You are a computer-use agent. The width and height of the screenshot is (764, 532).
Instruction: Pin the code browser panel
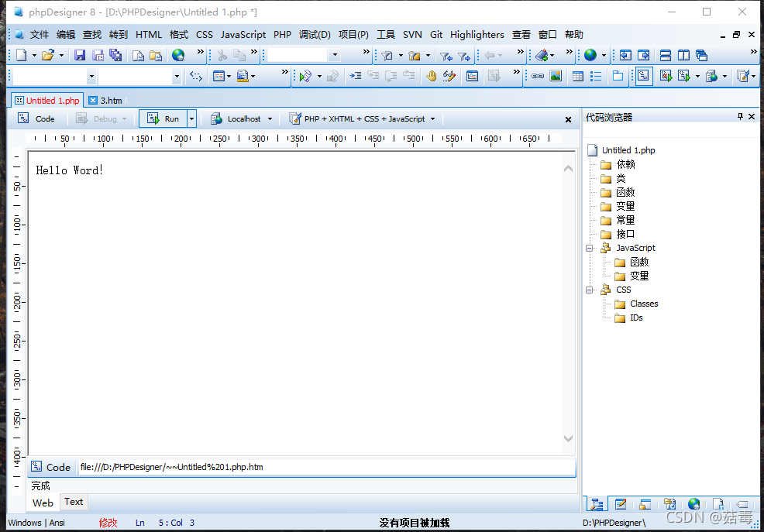(740, 116)
